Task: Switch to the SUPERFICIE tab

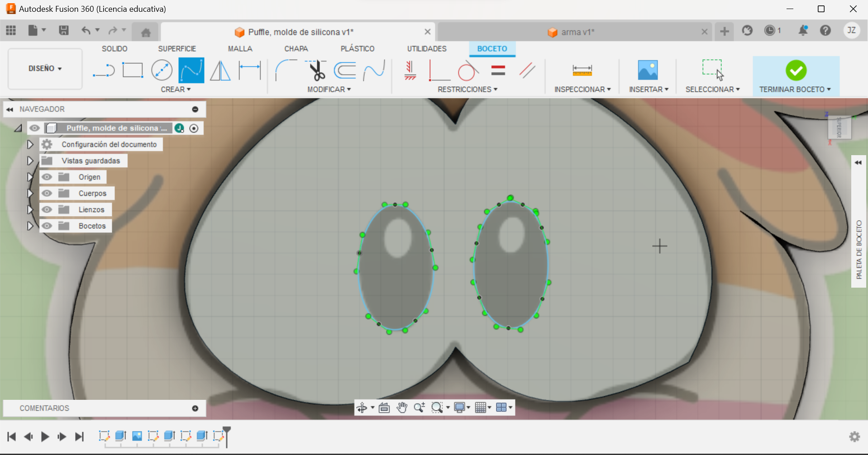Action: 177,49
